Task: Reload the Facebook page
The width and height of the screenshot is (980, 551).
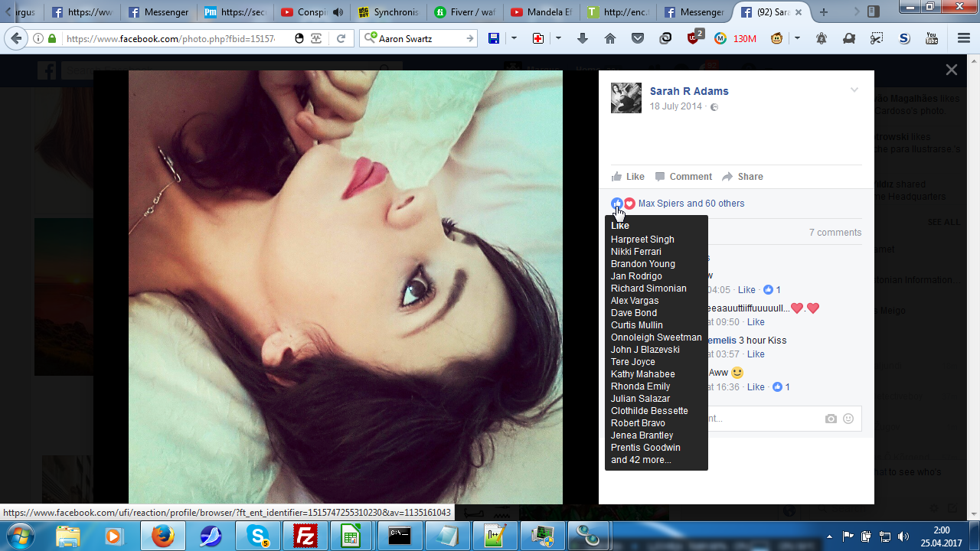Action: (x=341, y=38)
